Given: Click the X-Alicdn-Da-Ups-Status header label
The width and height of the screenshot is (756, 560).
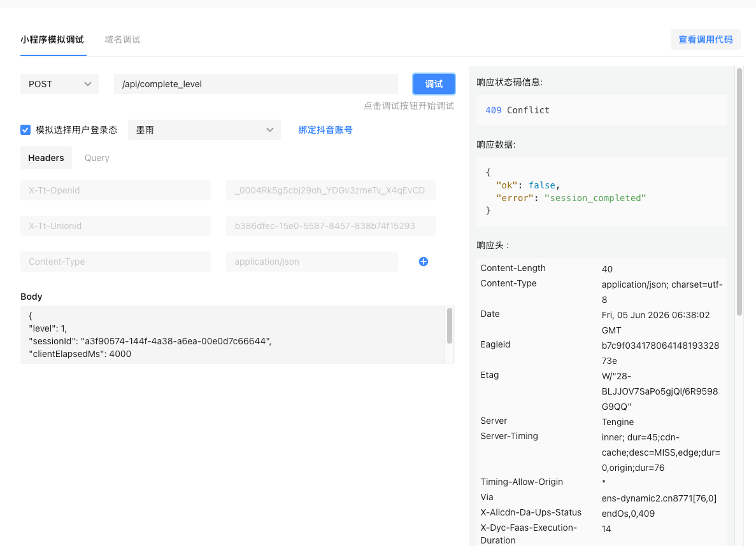Looking at the screenshot, I should 531,512.
